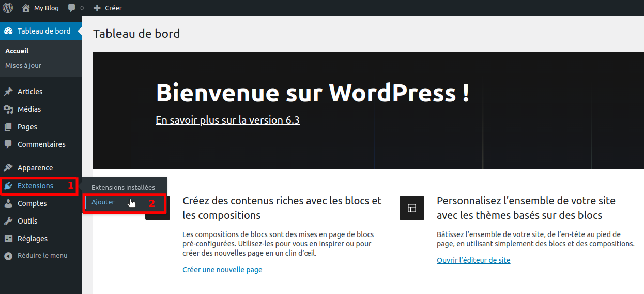
Task: Click the comments bubble icon in toolbar
Action: coord(71,8)
